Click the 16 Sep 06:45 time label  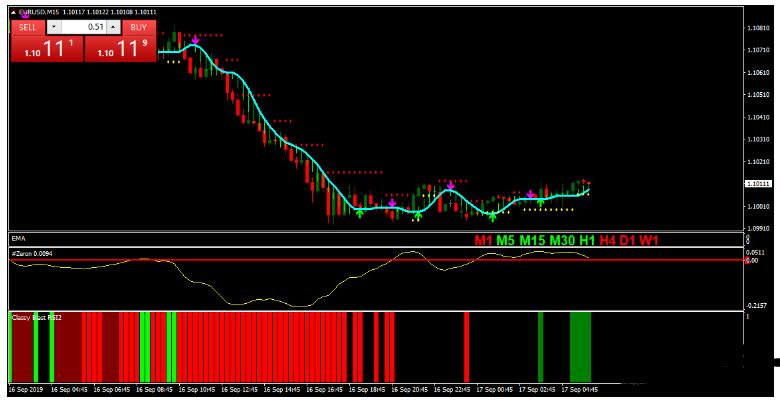(112, 390)
